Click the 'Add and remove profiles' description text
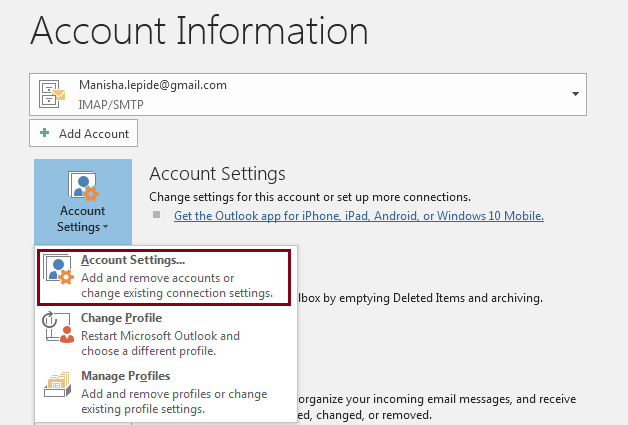 point(174,401)
